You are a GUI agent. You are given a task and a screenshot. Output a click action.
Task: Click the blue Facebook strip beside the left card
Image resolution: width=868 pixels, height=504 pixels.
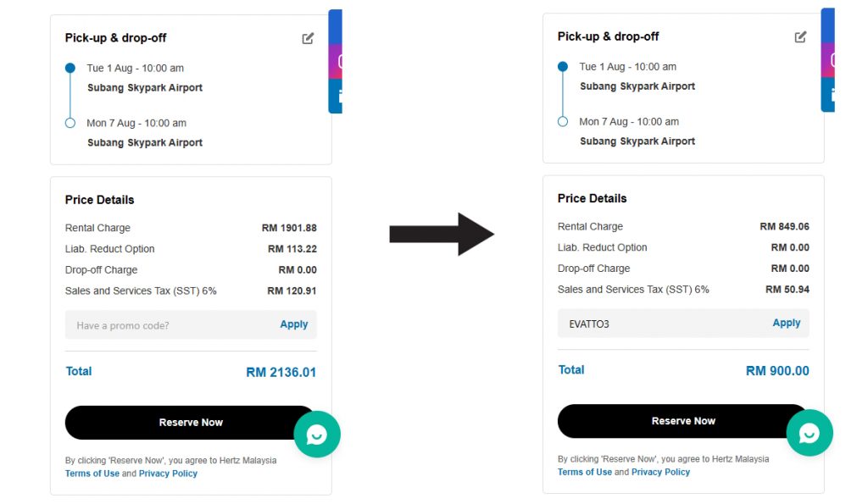[336, 25]
